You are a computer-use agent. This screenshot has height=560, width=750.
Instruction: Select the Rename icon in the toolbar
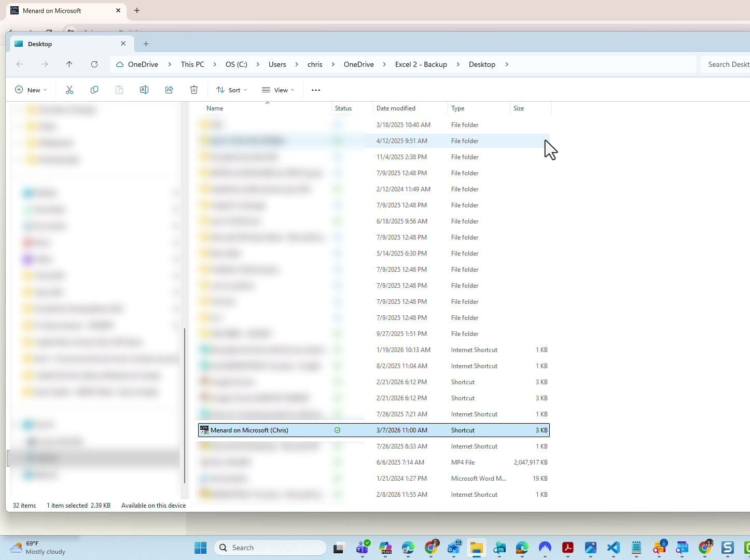(144, 89)
